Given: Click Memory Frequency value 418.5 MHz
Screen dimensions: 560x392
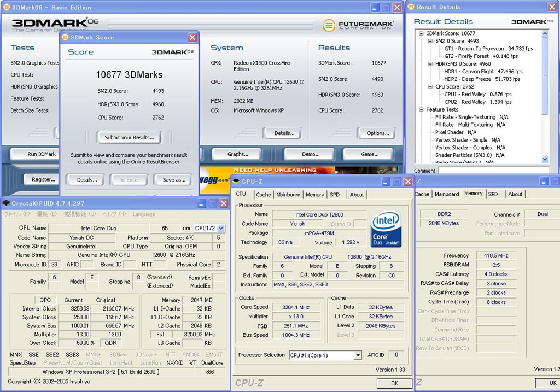Looking at the screenshot, I should (496, 256).
